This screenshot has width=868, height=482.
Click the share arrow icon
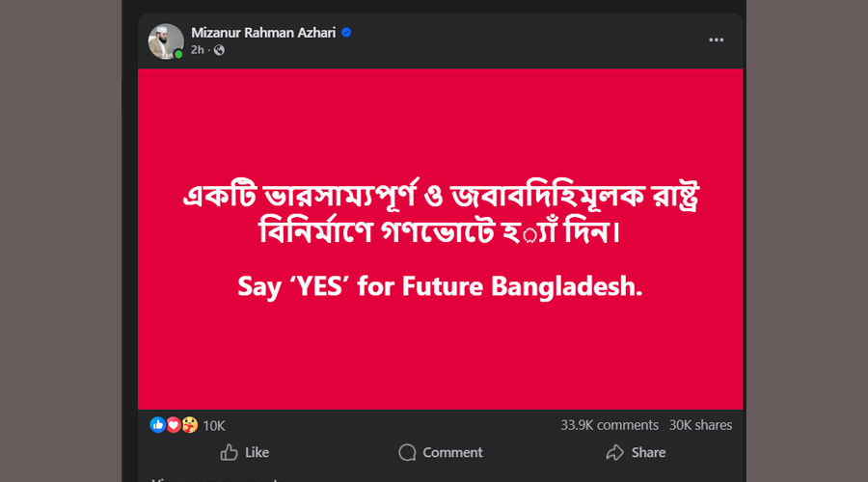pyautogui.click(x=614, y=452)
